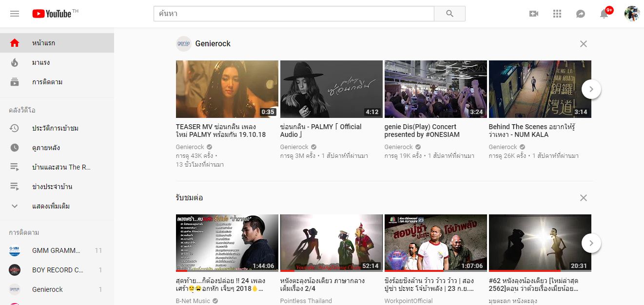Click the trending flame icon
644x305 pixels.
coord(15,62)
